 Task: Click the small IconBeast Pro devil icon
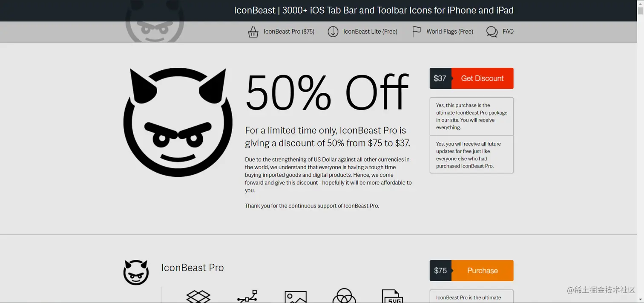tap(136, 272)
